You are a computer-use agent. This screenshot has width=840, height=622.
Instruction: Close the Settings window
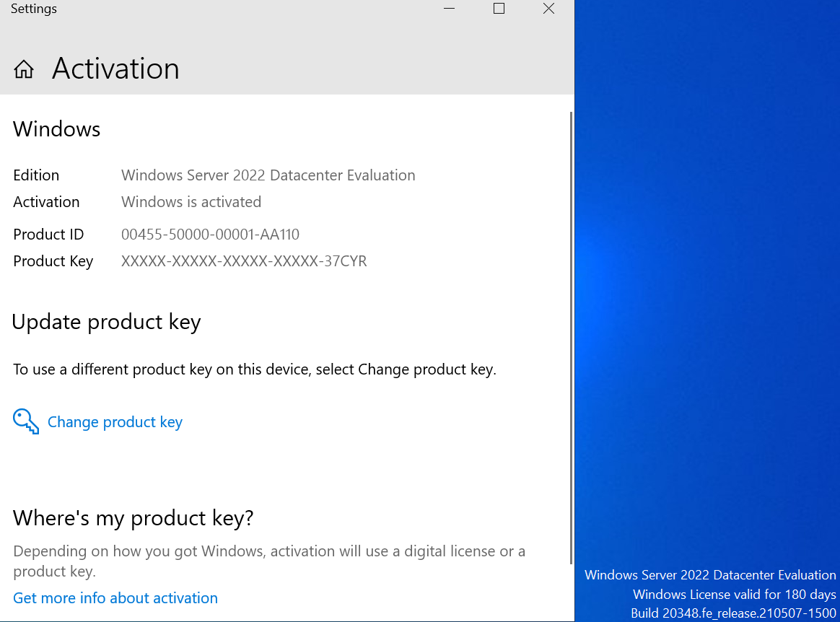548,9
